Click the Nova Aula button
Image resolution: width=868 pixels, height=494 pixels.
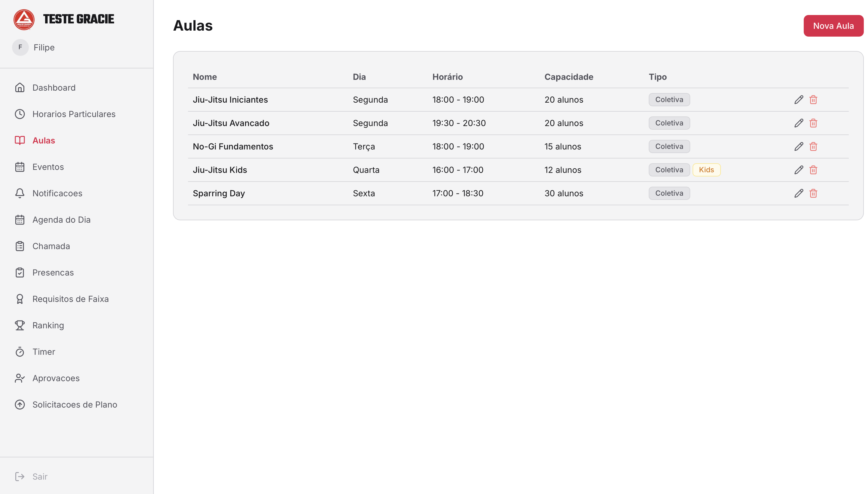click(833, 26)
